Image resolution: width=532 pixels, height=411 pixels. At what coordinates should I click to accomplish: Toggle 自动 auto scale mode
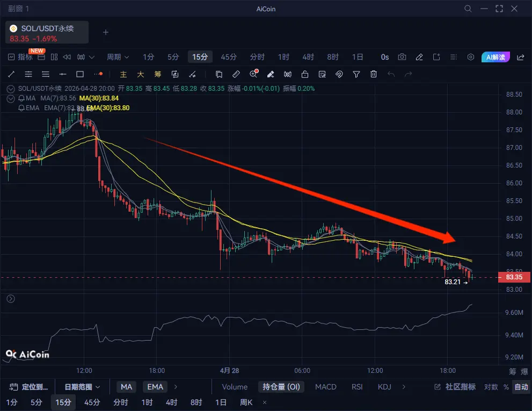[521, 386]
